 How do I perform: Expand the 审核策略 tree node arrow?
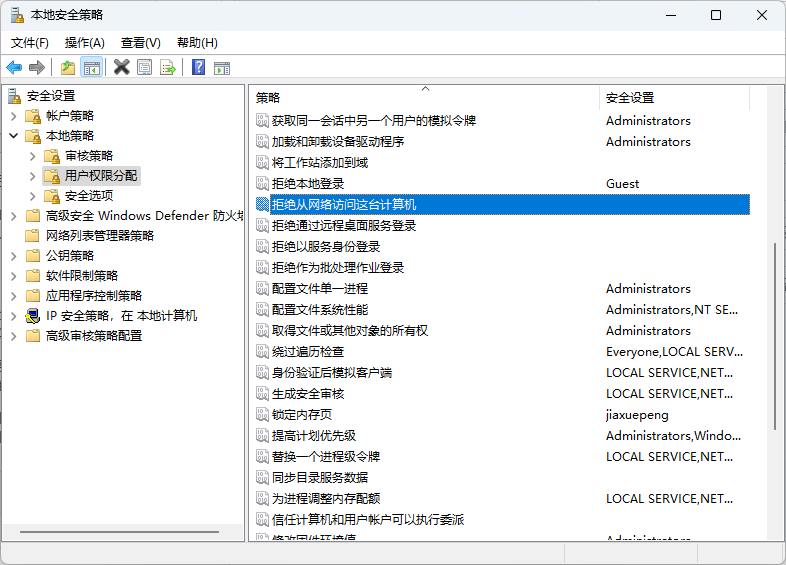pos(33,156)
